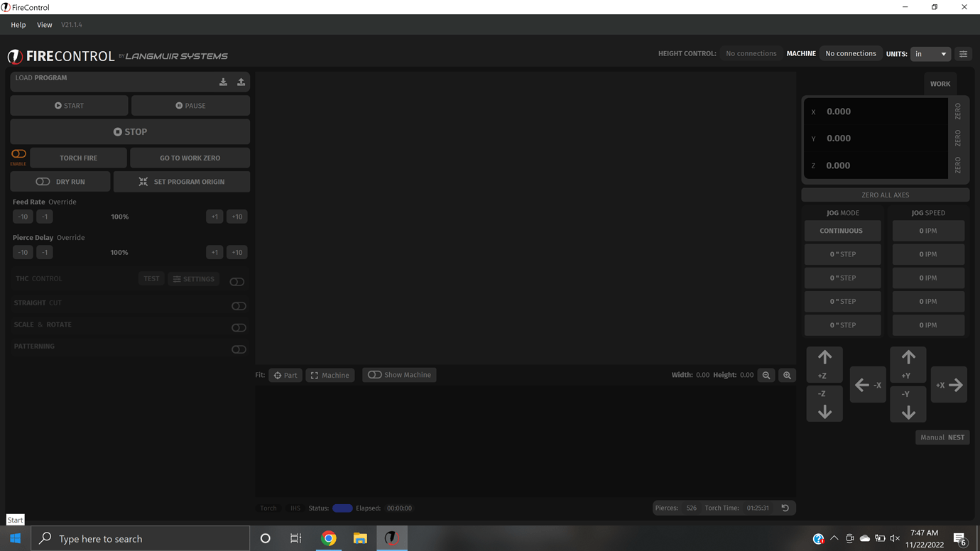This screenshot has width=980, height=551.
Task: Toggle the Show Machine switch
Action: pyautogui.click(x=375, y=375)
